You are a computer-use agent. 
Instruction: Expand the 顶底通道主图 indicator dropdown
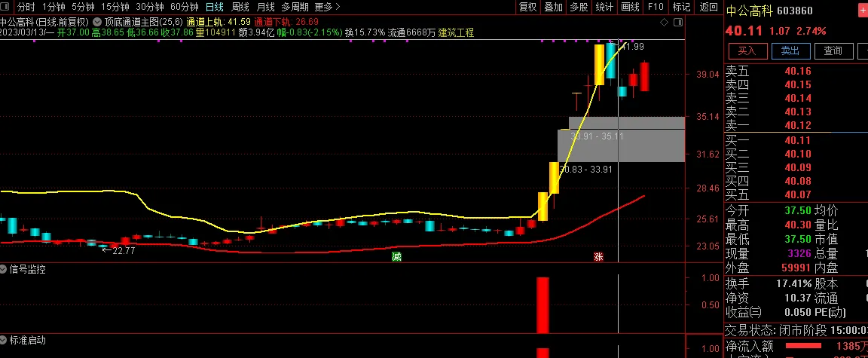tap(98, 22)
